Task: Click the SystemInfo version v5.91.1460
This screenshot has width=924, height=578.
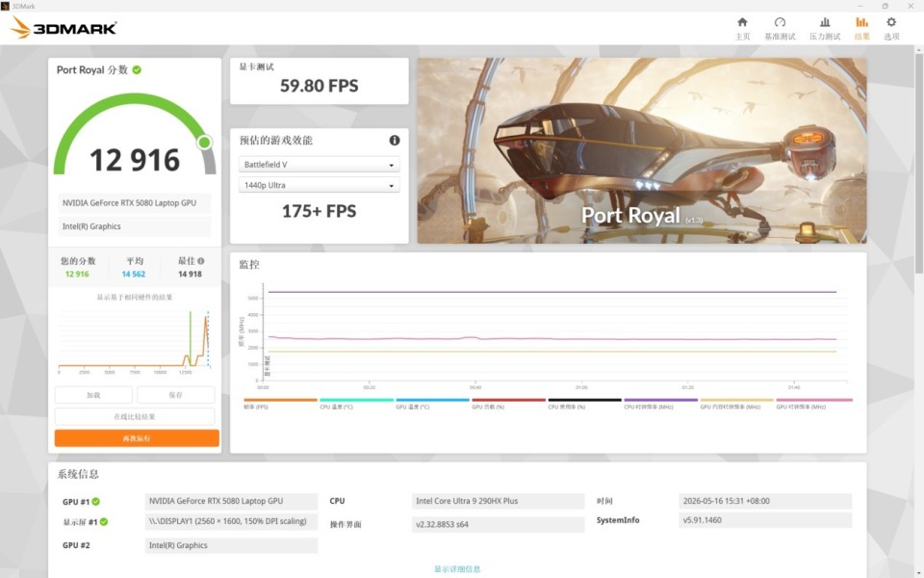Action: 765,520
